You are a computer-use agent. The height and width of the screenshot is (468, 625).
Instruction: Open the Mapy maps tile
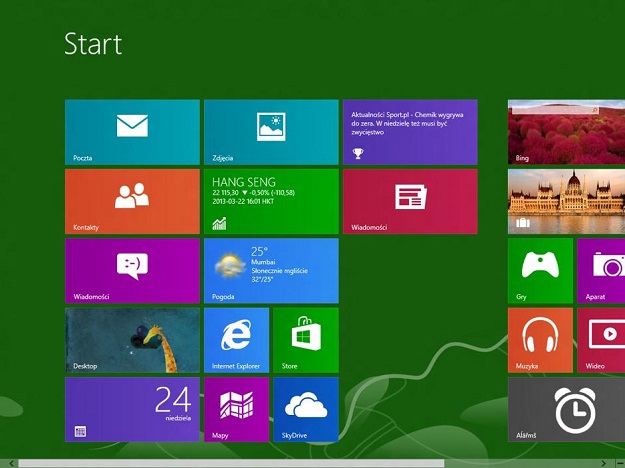(236, 409)
